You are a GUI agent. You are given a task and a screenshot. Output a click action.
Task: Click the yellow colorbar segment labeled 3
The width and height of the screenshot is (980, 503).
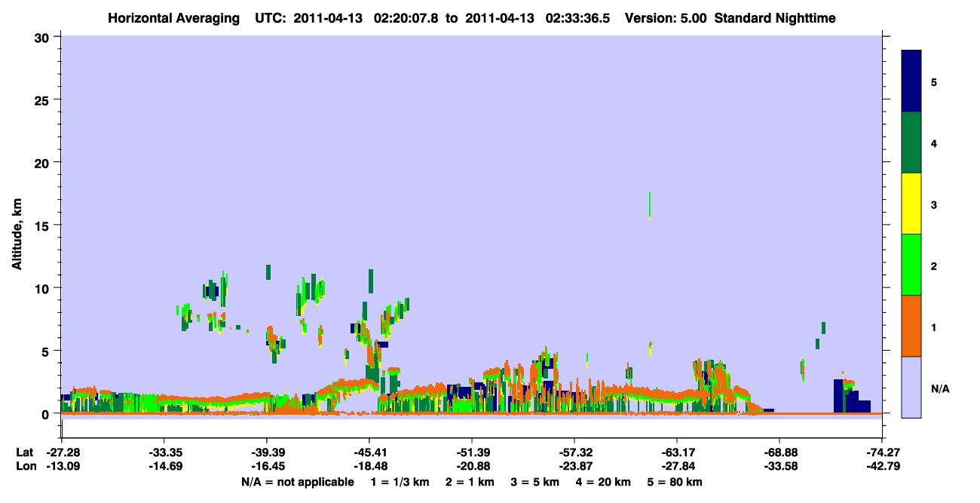tap(911, 204)
